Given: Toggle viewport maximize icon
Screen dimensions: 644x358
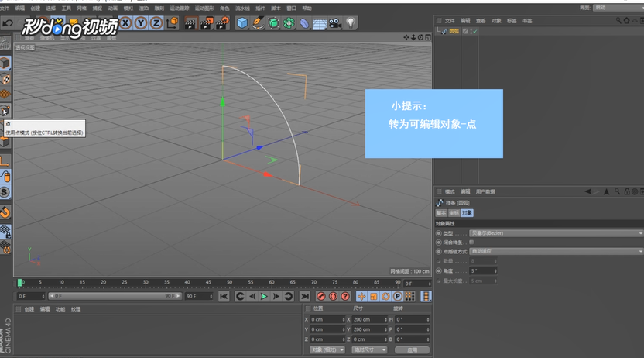Looking at the screenshot, I should click(x=428, y=37).
